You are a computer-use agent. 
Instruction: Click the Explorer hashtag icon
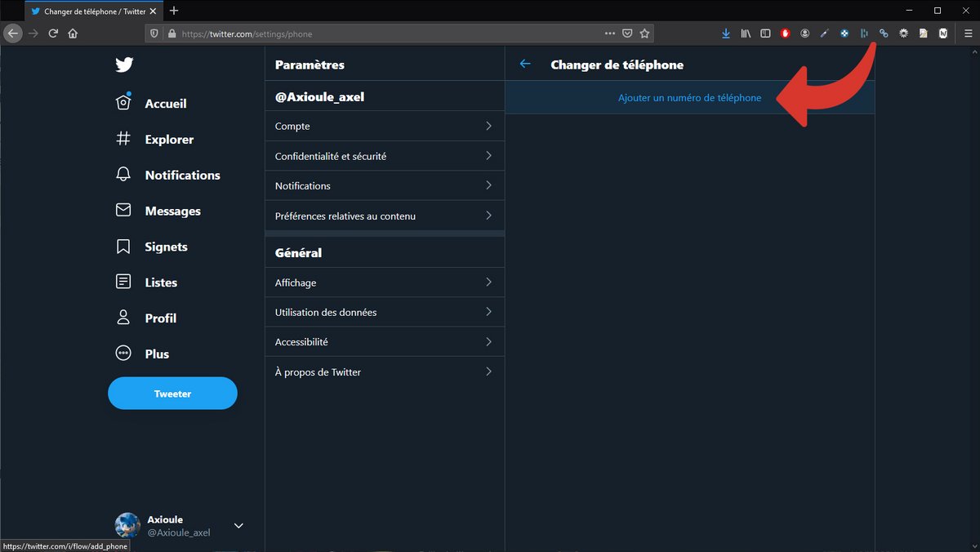123,139
